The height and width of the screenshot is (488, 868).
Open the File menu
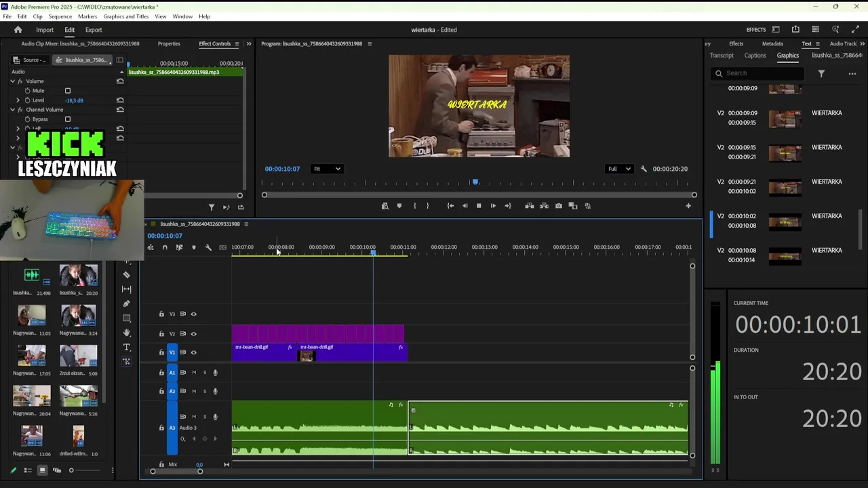click(x=7, y=16)
